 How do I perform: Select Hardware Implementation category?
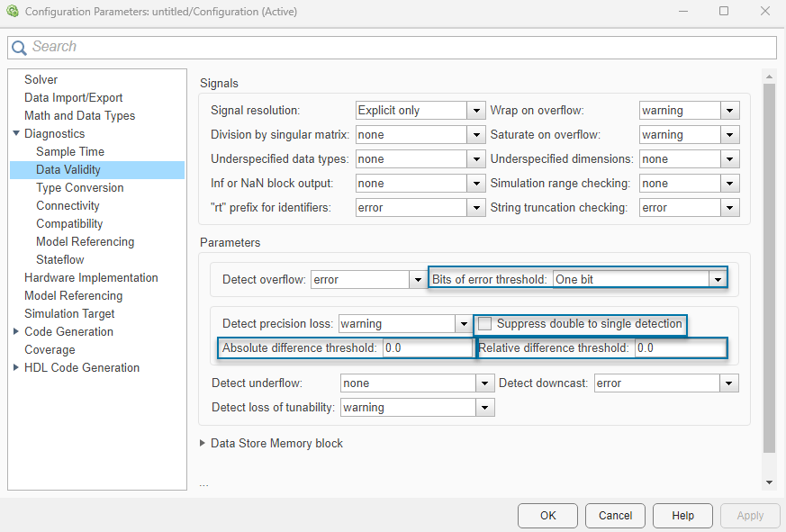coord(91,278)
